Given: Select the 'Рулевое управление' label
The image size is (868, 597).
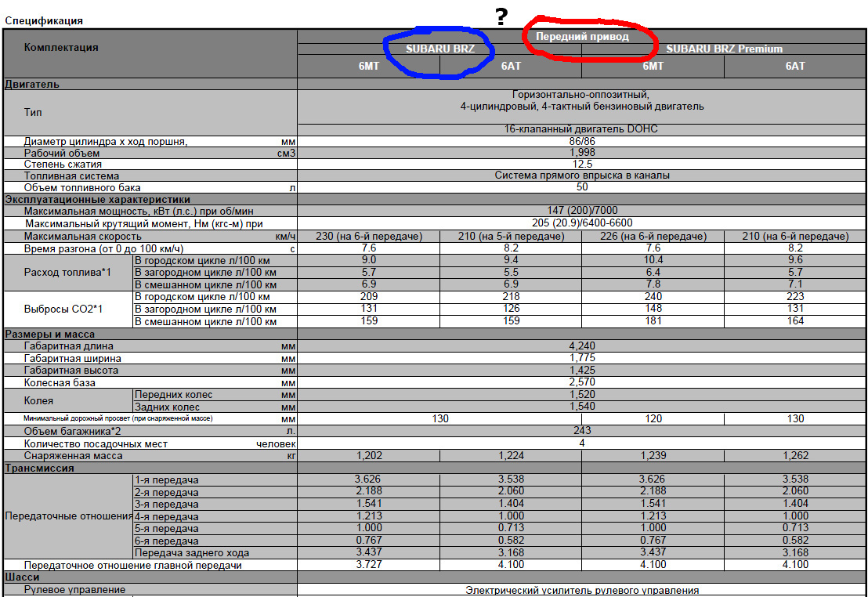Looking at the screenshot, I should 74,590.
